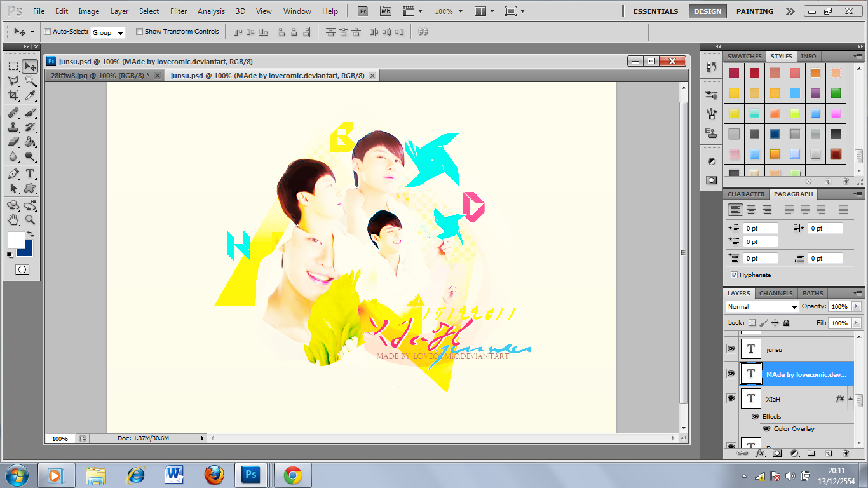Viewport: 868px width, 488px height.
Task: Uncheck the Hyphenate checkbox
Action: point(734,275)
